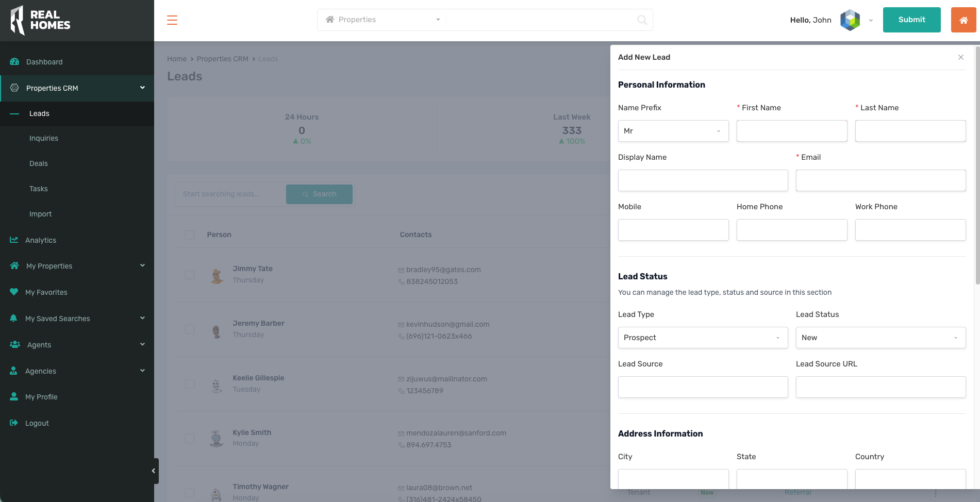Focus the First Name input field
The width and height of the screenshot is (980, 502).
791,131
